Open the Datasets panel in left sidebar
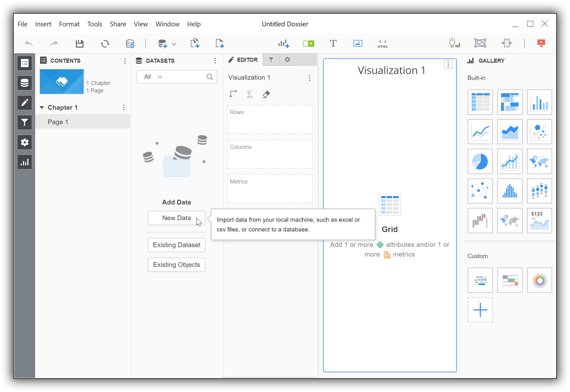This screenshot has height=392, width=570. click(24, 83)
